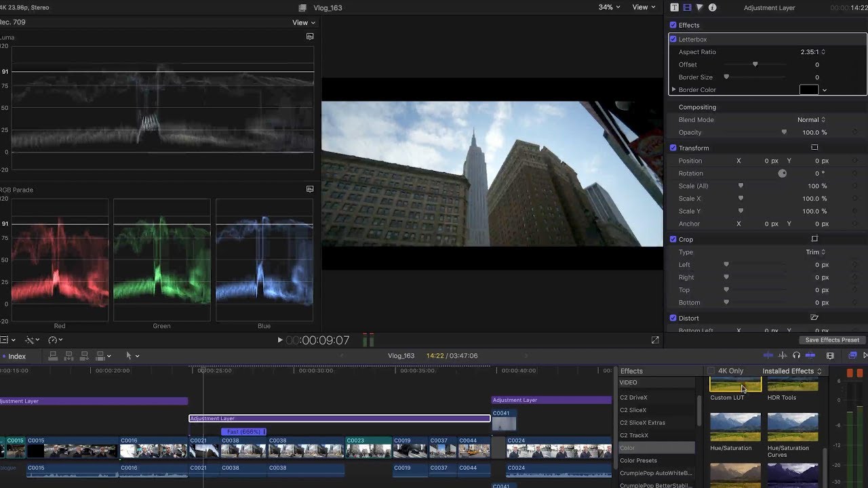Viewport: 868px width, 488px height.
Task: Click the append clip edit icon
Action: point(85,355)
